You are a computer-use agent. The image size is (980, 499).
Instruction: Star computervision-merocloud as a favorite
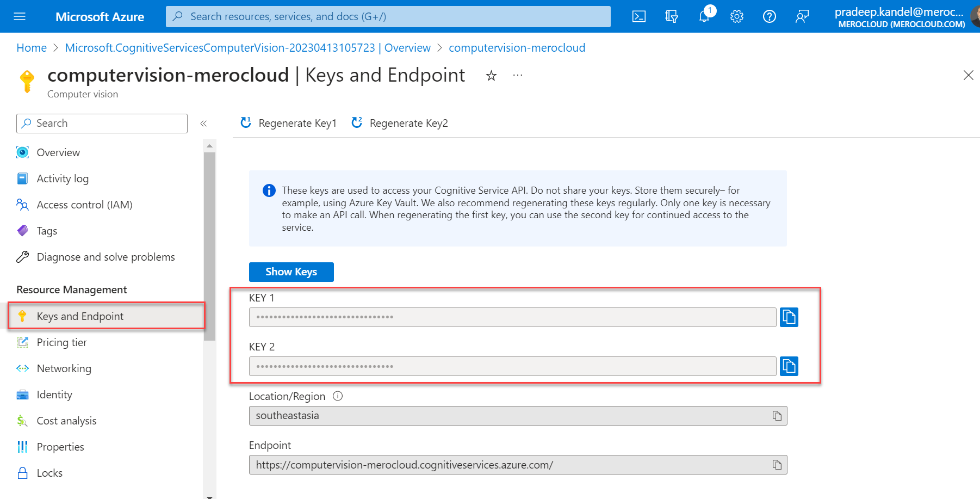(x=491, y=76)
